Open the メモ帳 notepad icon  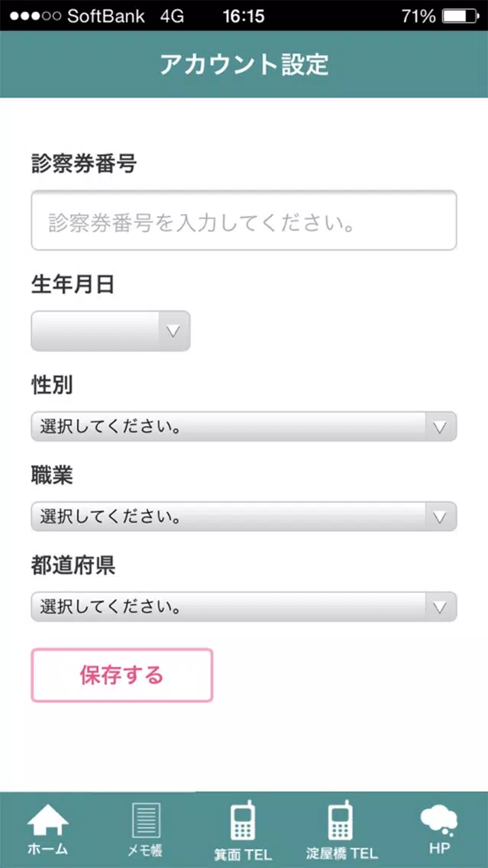pos(146,821)
